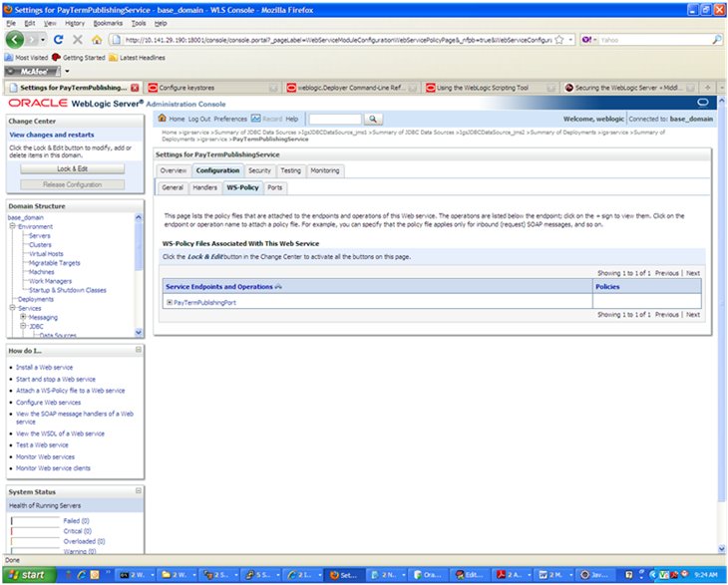Image resolution: width=728 pixels, height=585 pixels.
Task: Open the new tab plus button
Action: pyautogui.click(x=708, y=88)
